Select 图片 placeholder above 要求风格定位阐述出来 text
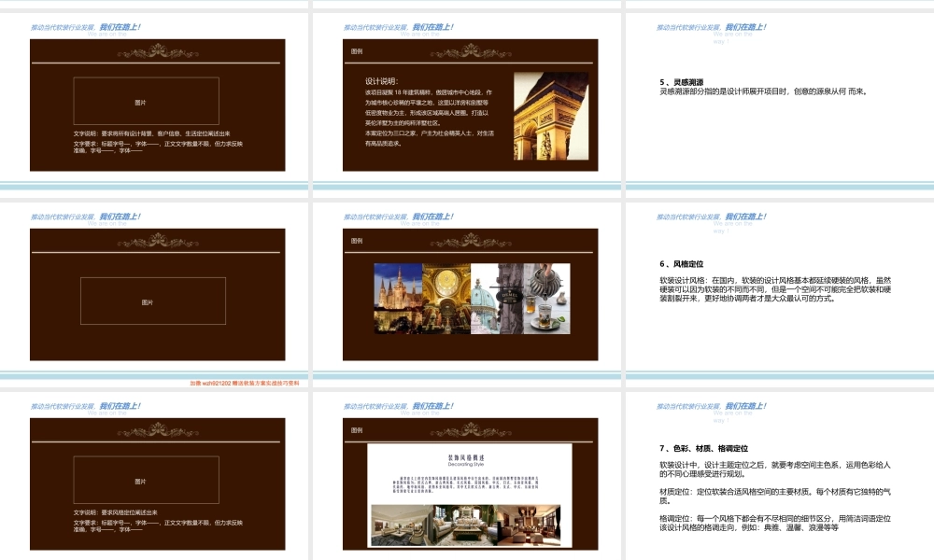934x560 pixels. (146, 481)
